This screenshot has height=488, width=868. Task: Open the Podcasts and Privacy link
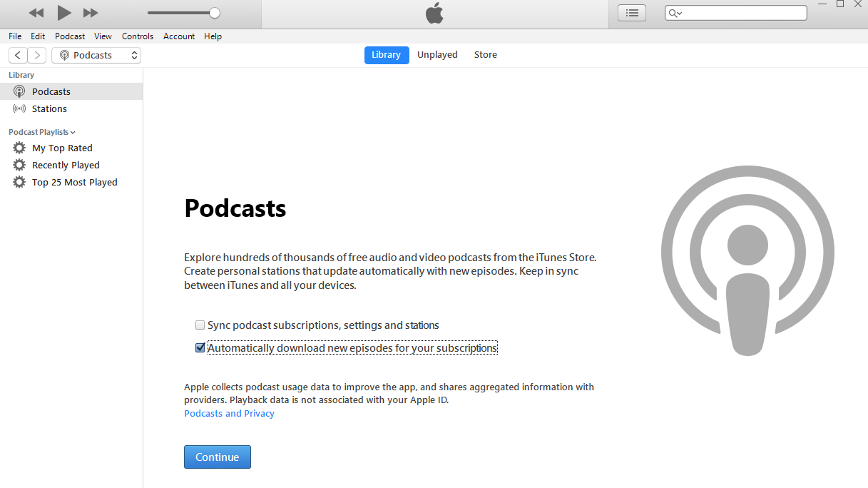[x=229, y=413]
